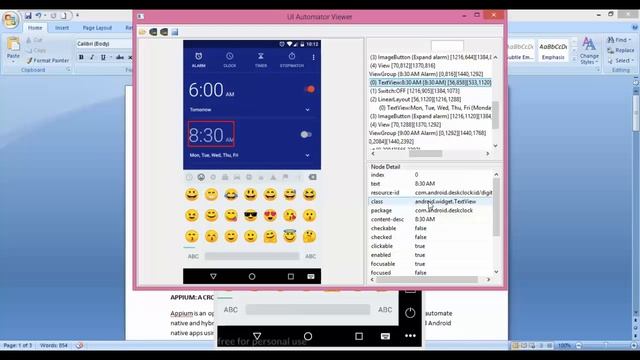Toggle the 8:30 AM alarm switch
Viewport: 640px width, 360px height.
306,134
